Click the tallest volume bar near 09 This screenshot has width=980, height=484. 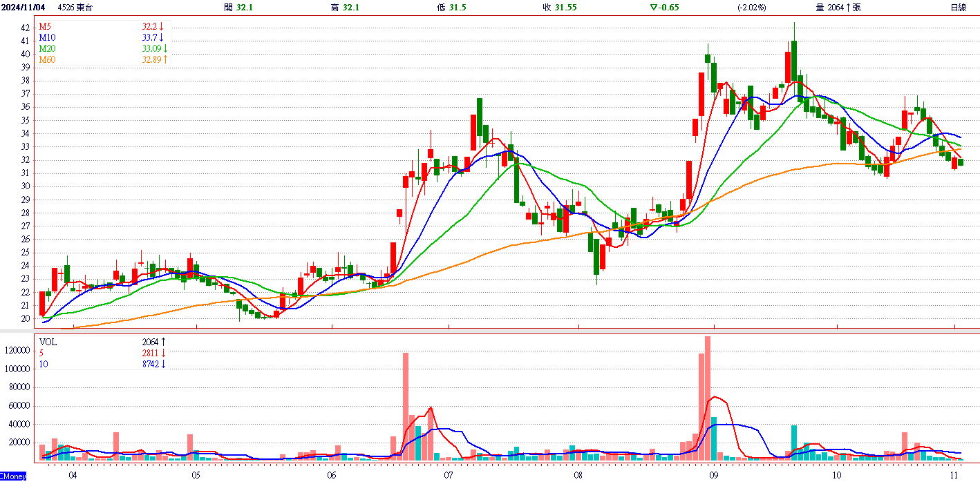coord(708,398)
